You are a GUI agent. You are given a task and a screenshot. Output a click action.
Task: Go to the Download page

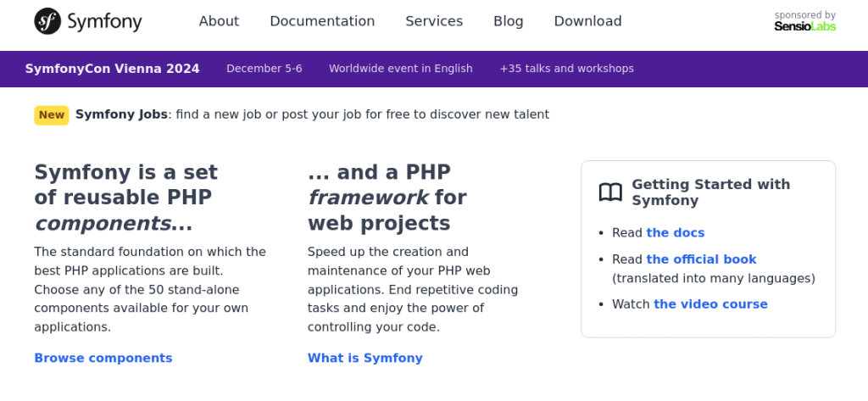click(588, 21)
